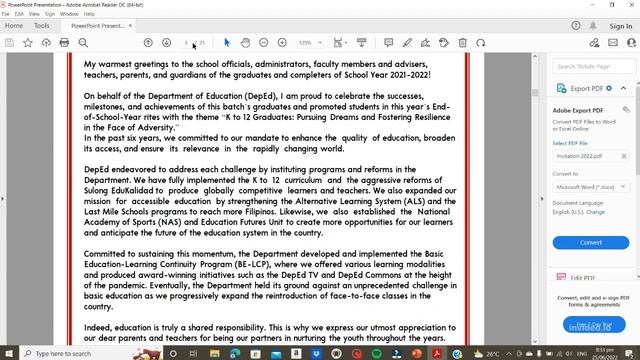This screenshot has width=640, height=360.
Task: Zoom out with the minus icon
Action: pos(264,42)
